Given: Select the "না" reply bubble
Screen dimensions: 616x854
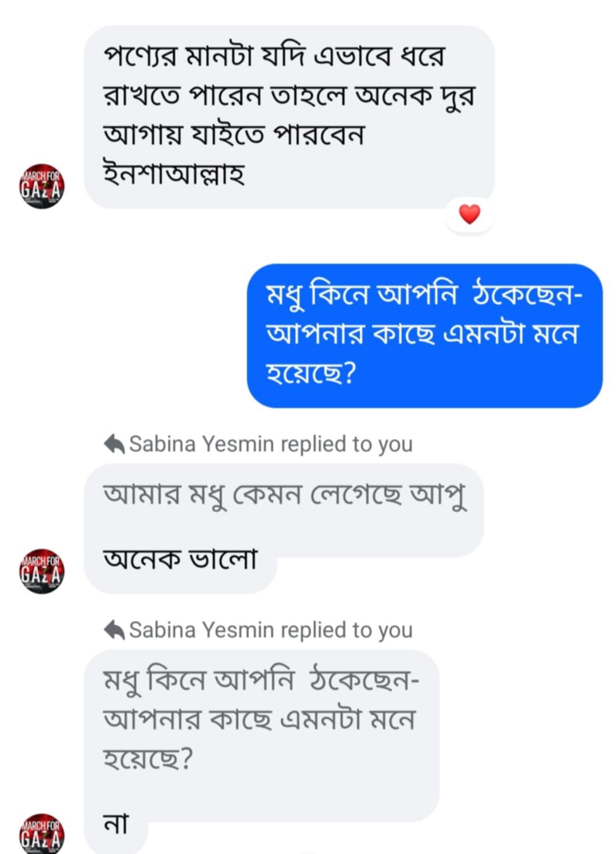Looking at the screenshot, I should [x=116, y=824].
